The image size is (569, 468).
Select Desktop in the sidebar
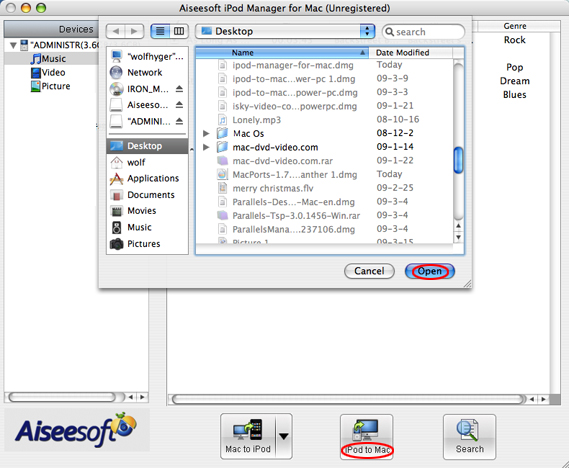pos(147,146)
